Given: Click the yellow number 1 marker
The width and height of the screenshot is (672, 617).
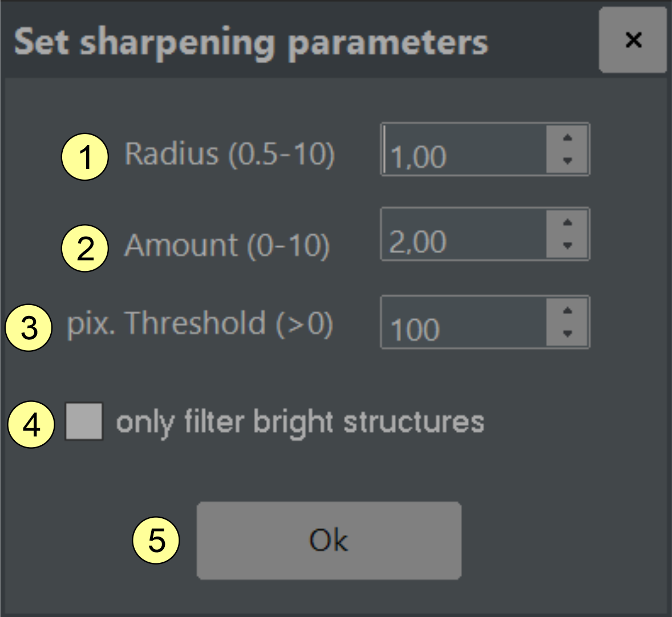Looking at the screenshot, I should [x=85, y=157].
